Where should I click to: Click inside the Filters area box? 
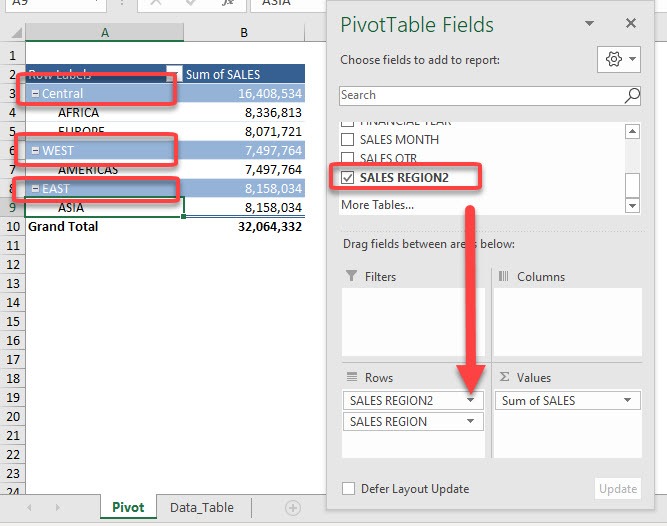click(413, 322)
